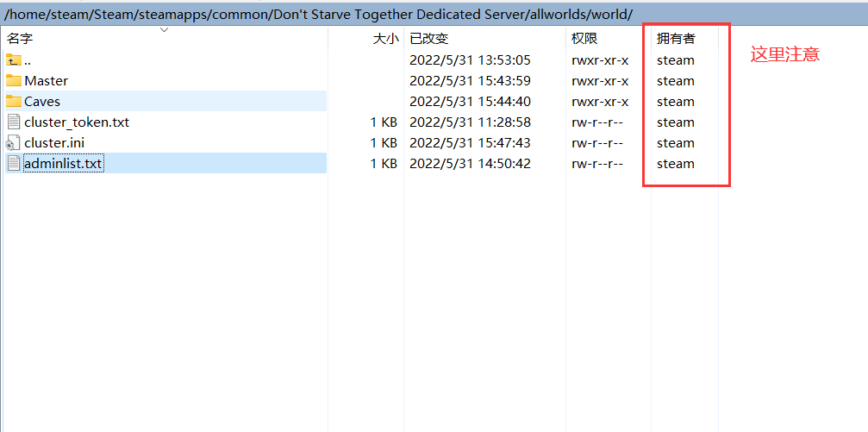Select the cluster_token.txt file name
Image resolution: width=868 pixels, height=432 pixels.
click(x=77, y=122)
